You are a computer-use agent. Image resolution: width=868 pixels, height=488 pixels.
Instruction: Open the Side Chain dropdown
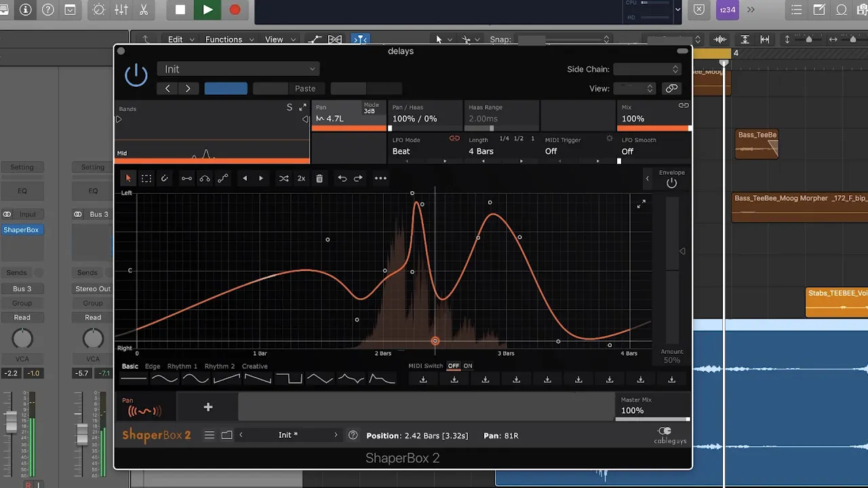(647, 69)
